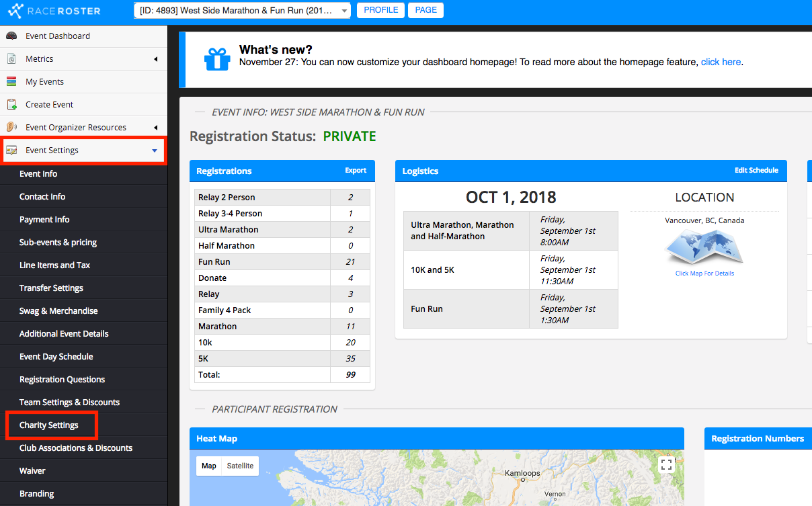Open Event Info settings
812x506 pixels.
point(83,173)
